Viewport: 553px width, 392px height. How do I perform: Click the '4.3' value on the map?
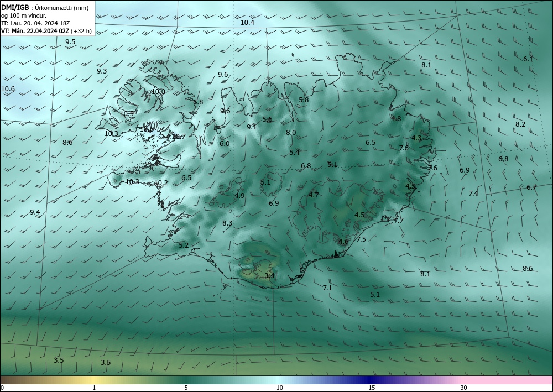(x=416, y=138)
